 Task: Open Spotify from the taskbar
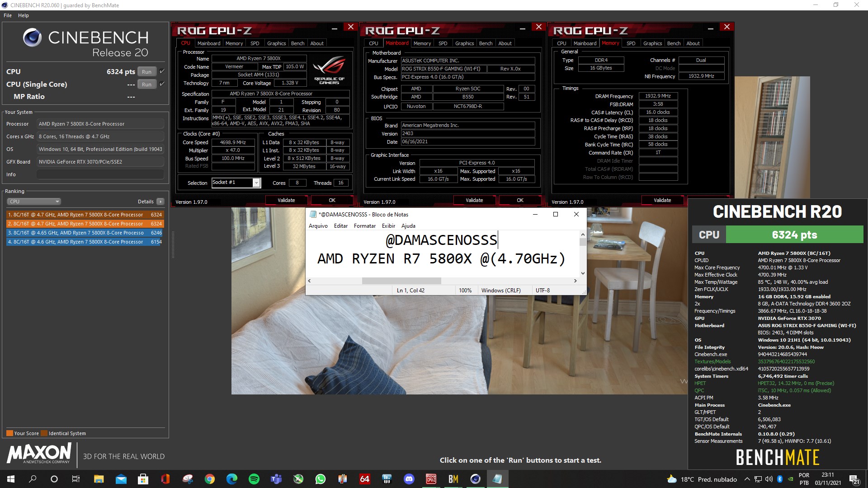coord(254,479)
